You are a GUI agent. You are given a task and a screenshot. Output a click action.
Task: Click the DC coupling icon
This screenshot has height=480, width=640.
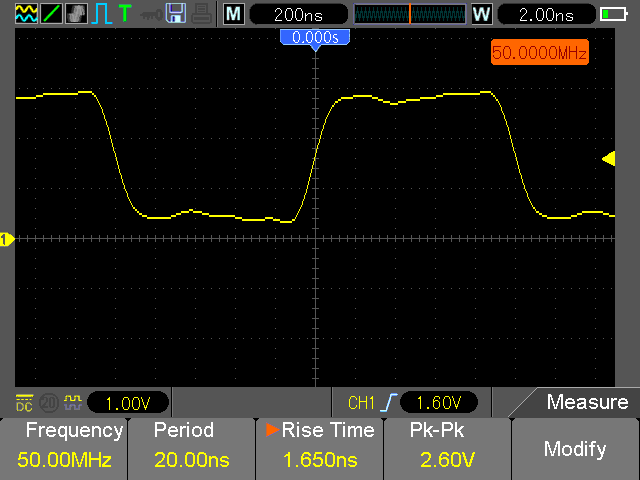24,403
